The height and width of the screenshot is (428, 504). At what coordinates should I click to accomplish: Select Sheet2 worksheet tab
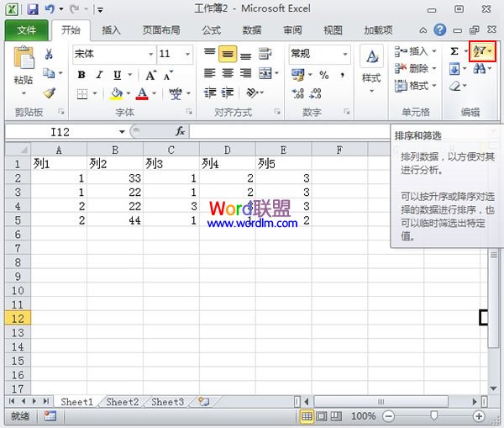click(x=123, y=402)
